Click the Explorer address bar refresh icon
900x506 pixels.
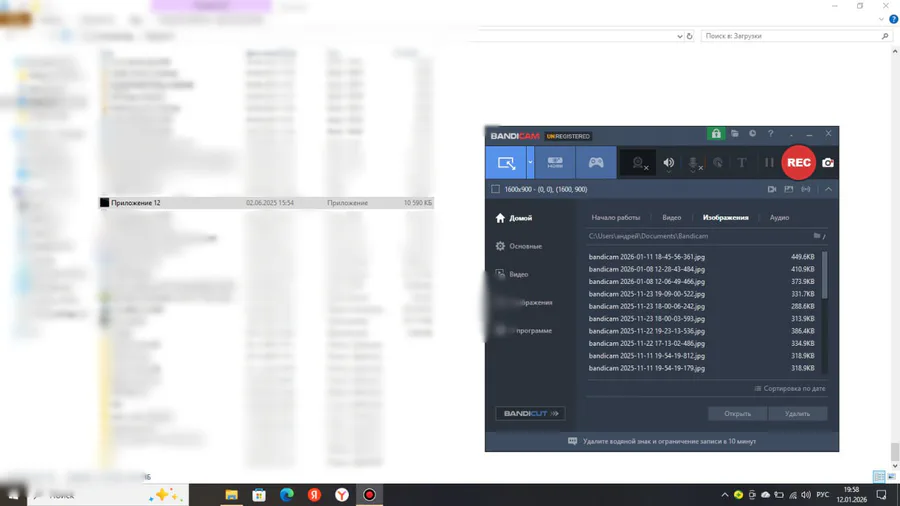point(689,36)
